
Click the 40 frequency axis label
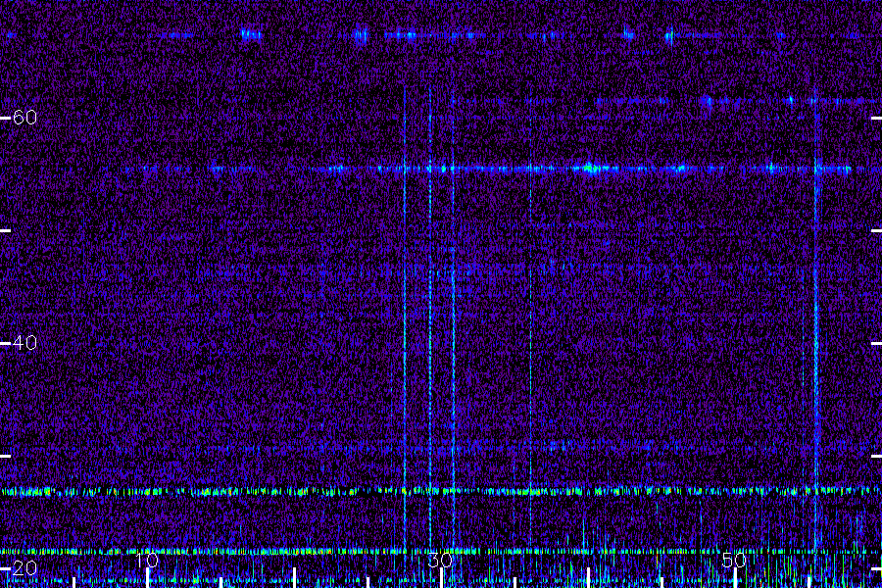tap(24, 343)
